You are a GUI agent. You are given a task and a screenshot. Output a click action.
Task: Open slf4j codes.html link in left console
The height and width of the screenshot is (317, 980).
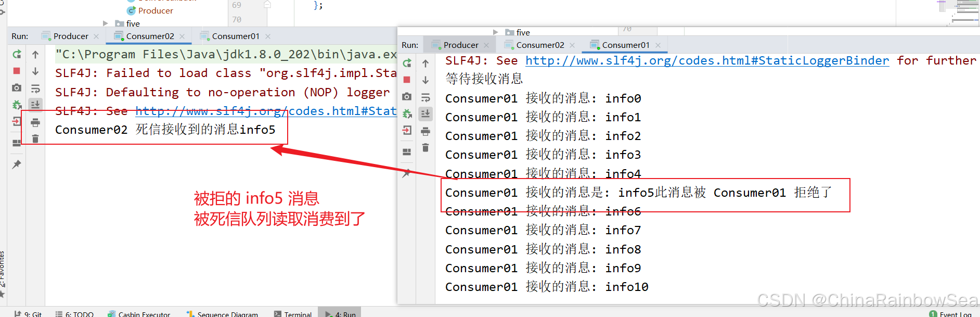[x=266, y=111]
